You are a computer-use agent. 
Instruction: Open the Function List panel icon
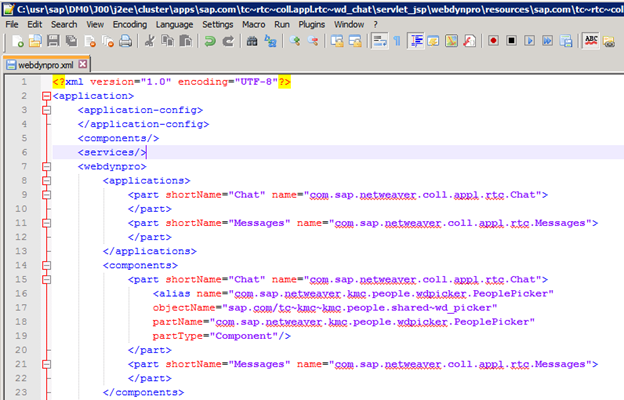470,41
